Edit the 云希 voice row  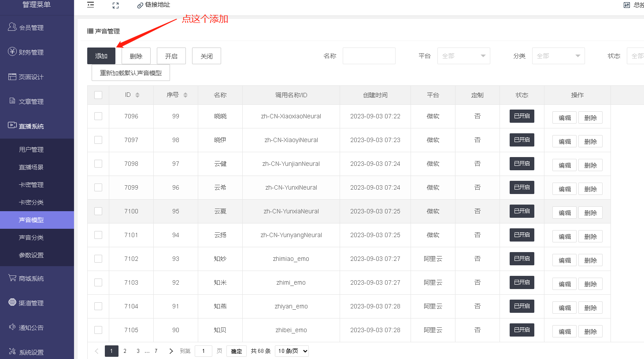[564, 189]
